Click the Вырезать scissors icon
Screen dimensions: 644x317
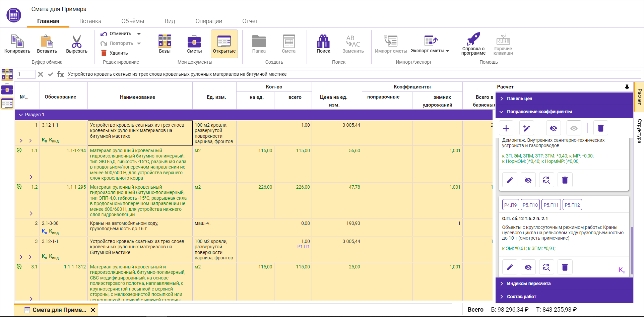pyautogui.click(x=77, y=42)
